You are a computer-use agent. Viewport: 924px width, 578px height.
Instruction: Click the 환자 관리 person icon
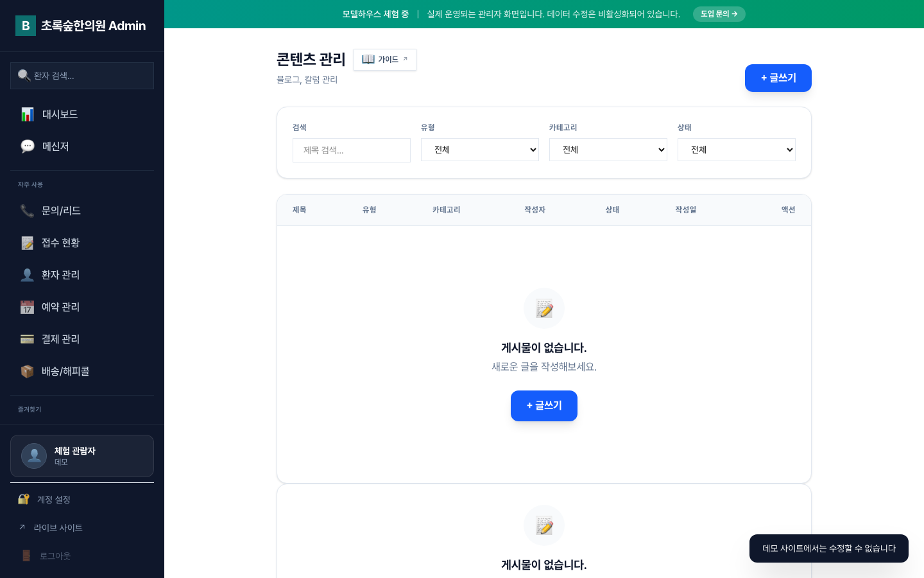click(x=27, y=275)
